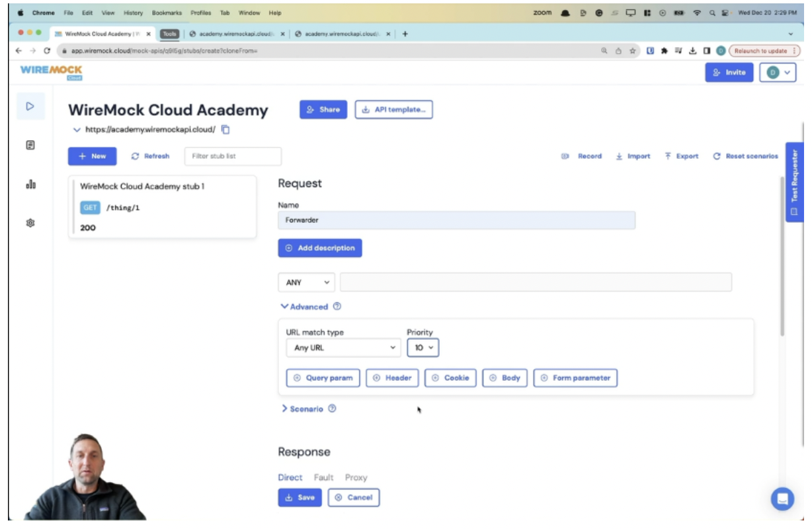Cancel stub creation
Image resolution: width=812 pixels, height=529 pixels.
[354, 497]
